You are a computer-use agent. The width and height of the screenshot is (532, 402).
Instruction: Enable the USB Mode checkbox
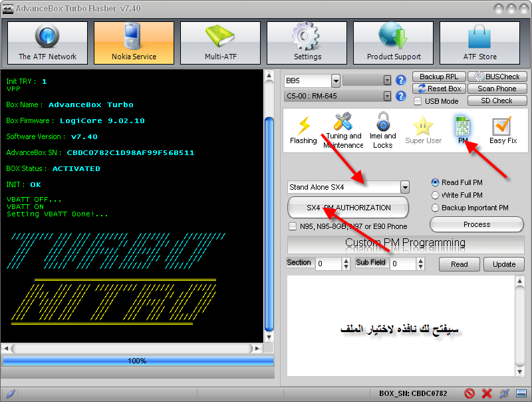pos(418,101)
